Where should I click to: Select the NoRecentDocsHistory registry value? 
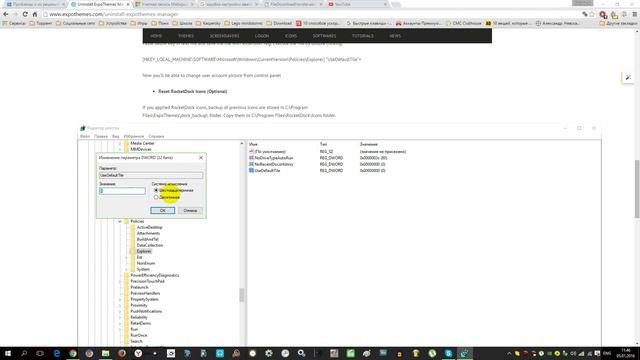[274, 164]
